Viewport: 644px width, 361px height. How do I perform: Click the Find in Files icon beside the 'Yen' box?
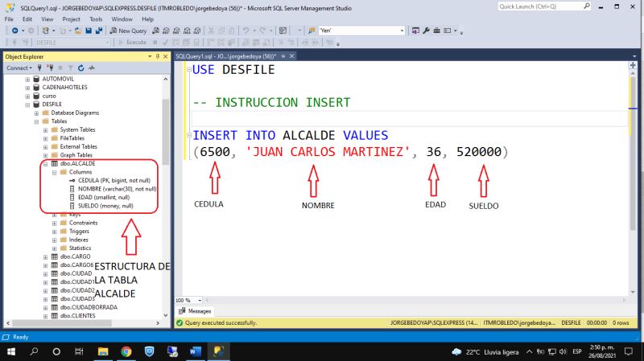(x=312, y=31)
